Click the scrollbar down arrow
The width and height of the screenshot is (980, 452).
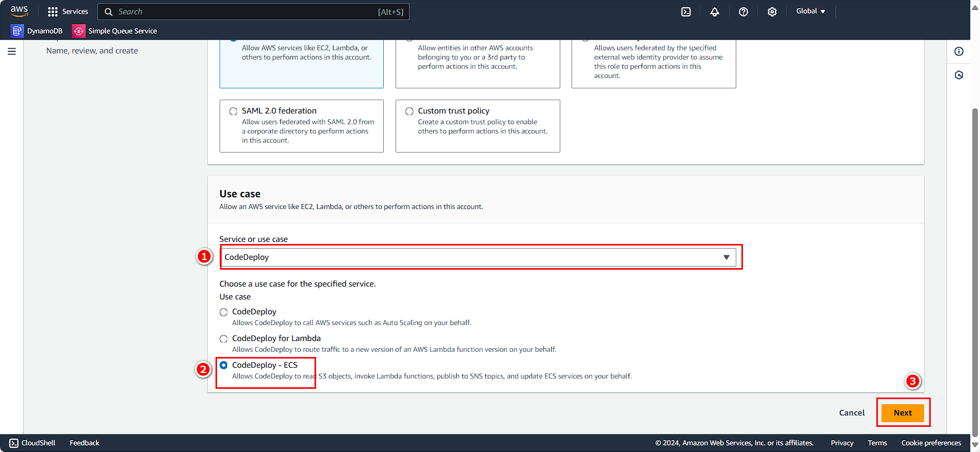(975, 445)
